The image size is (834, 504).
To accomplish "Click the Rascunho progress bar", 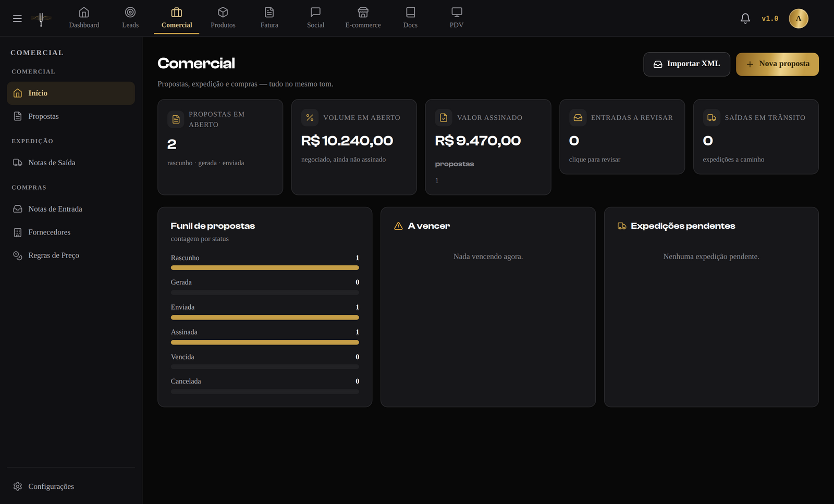I will (265, 268).
